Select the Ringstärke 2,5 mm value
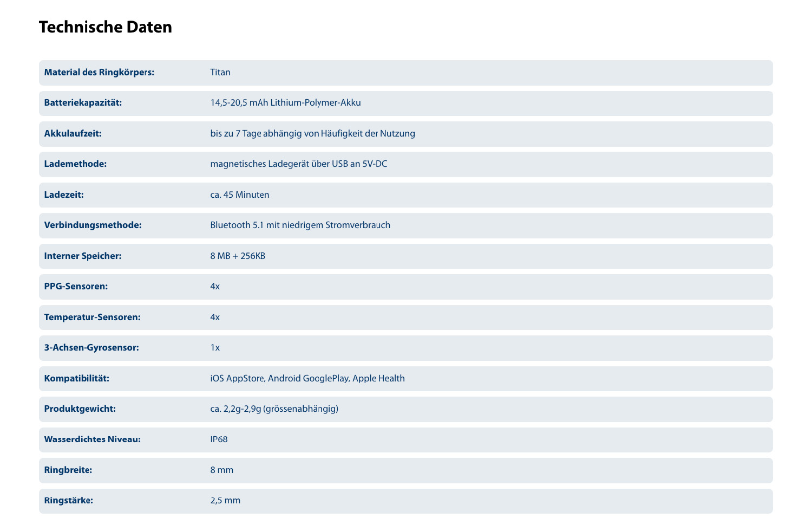 tap(225, 501)
